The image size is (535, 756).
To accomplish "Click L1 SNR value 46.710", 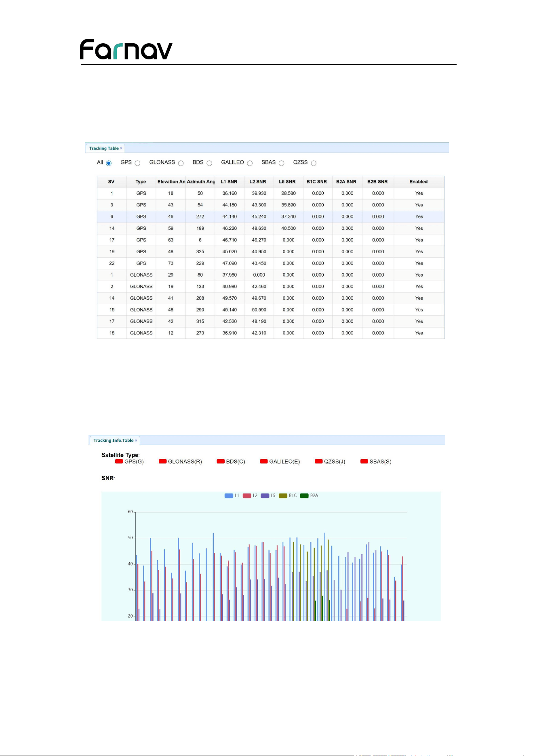I will [230, 240].
